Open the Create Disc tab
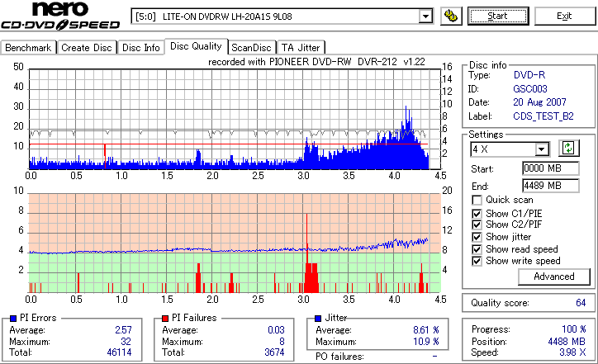 [87, 48]
